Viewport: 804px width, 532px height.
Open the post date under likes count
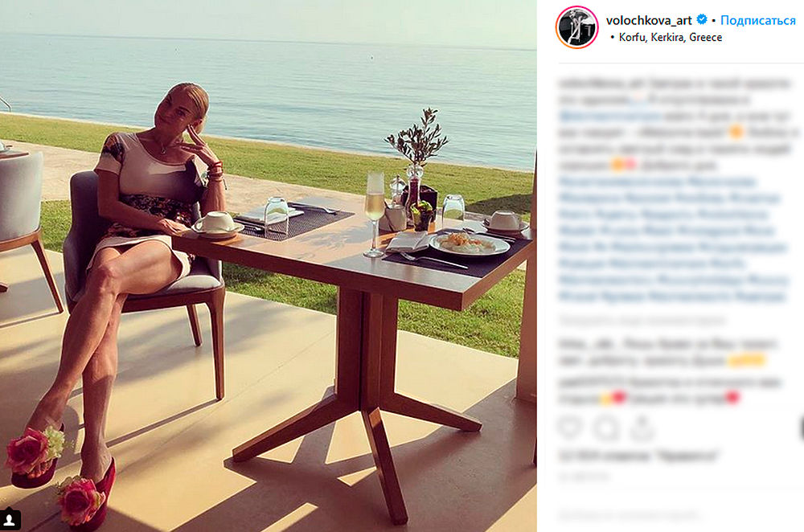(584, 477)
